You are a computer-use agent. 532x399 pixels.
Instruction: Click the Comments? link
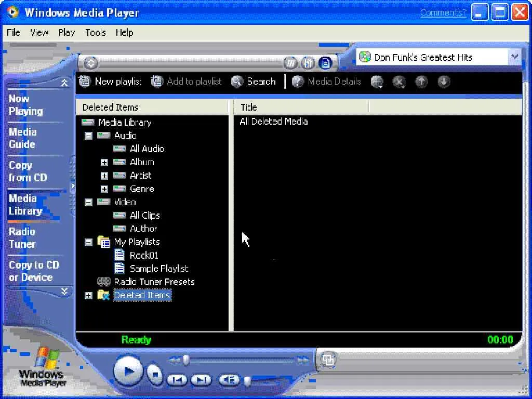click(x=443, y=12)
